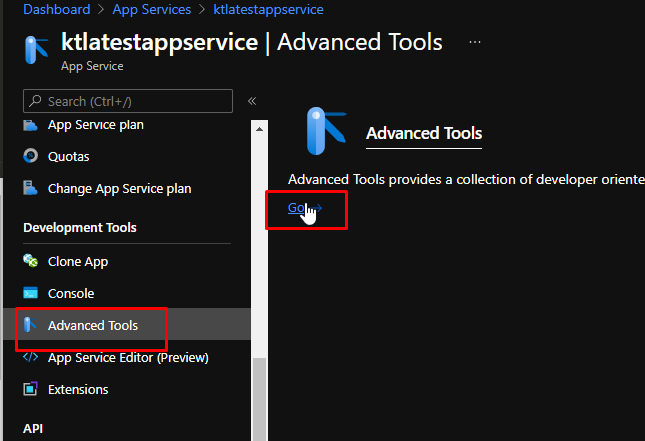Click the scrollbar up arrow in sidebar
The image size is (645, 441).
tap(259, 129)
